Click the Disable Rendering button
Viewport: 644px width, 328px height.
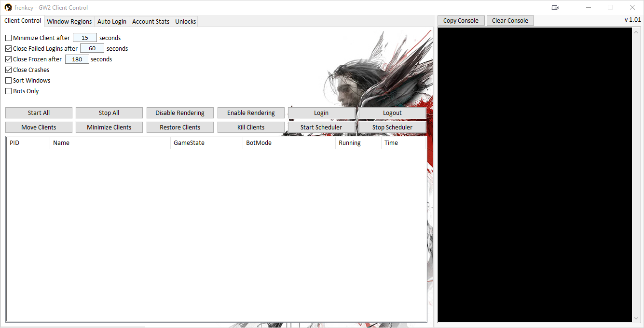(x=180, y=113)
